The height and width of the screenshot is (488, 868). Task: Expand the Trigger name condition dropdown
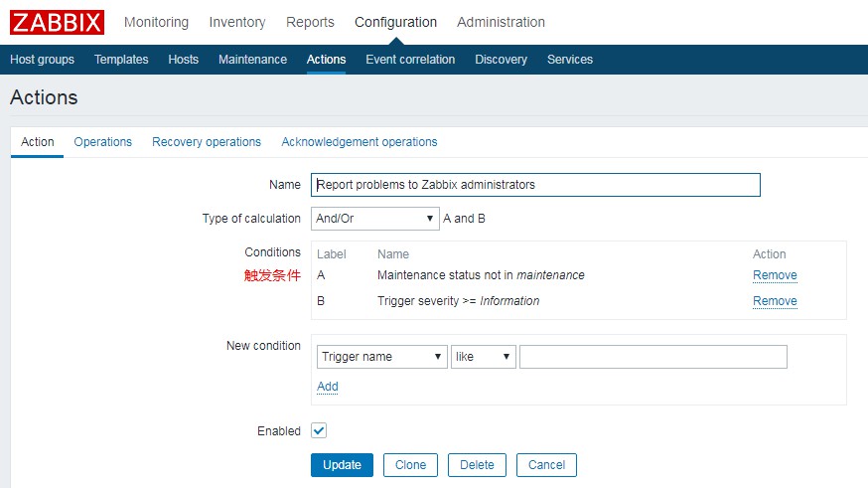381,357
